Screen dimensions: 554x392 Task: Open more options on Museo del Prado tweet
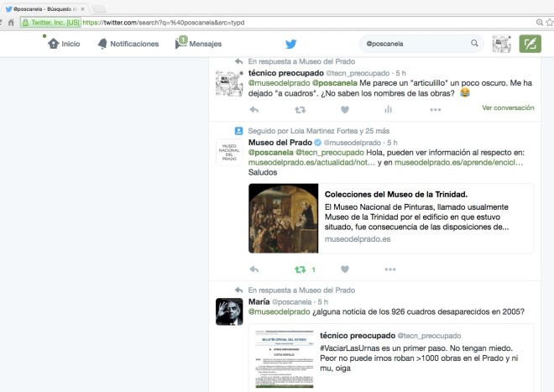pos(389,269)
